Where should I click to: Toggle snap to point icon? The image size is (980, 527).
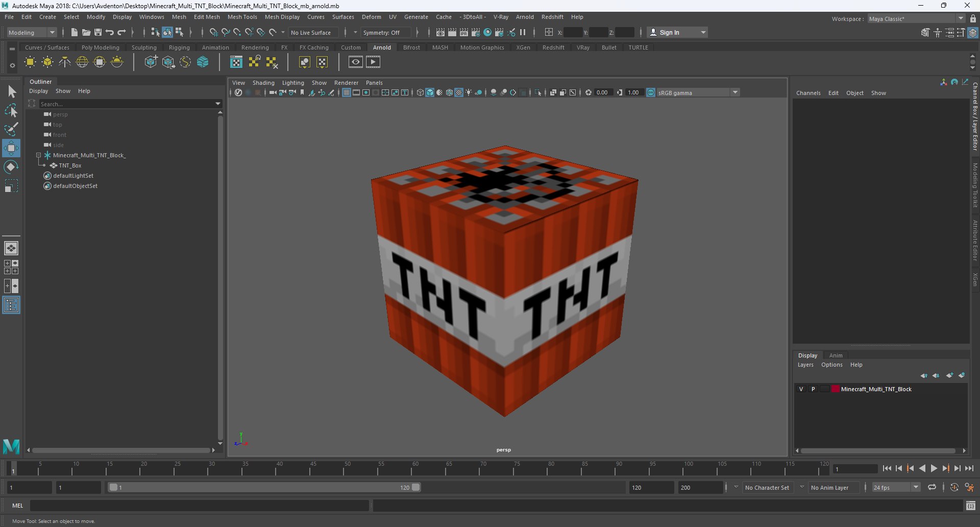237,32
